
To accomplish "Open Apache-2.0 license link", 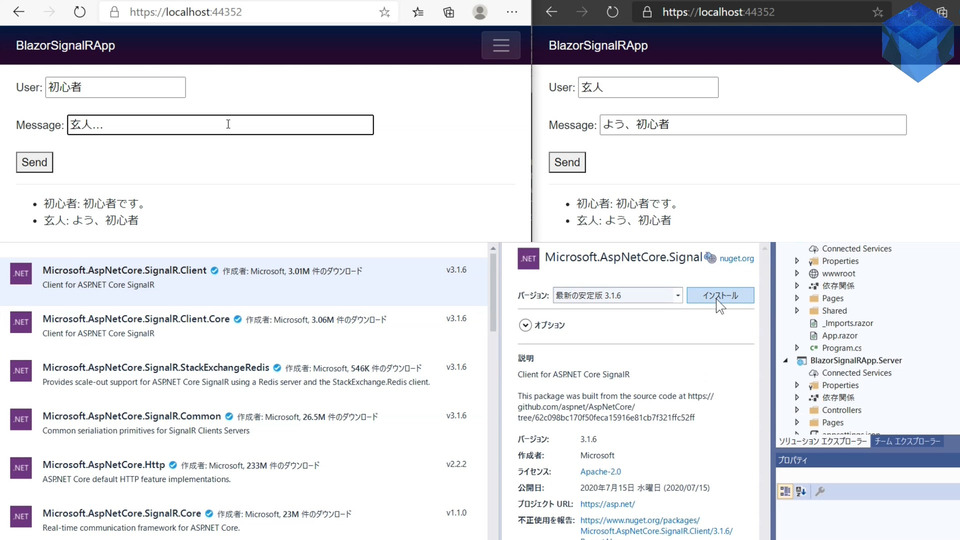I will point(601,471).
